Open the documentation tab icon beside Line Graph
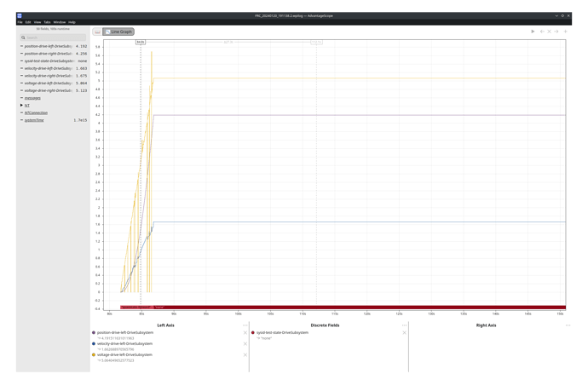 (97, 32)
